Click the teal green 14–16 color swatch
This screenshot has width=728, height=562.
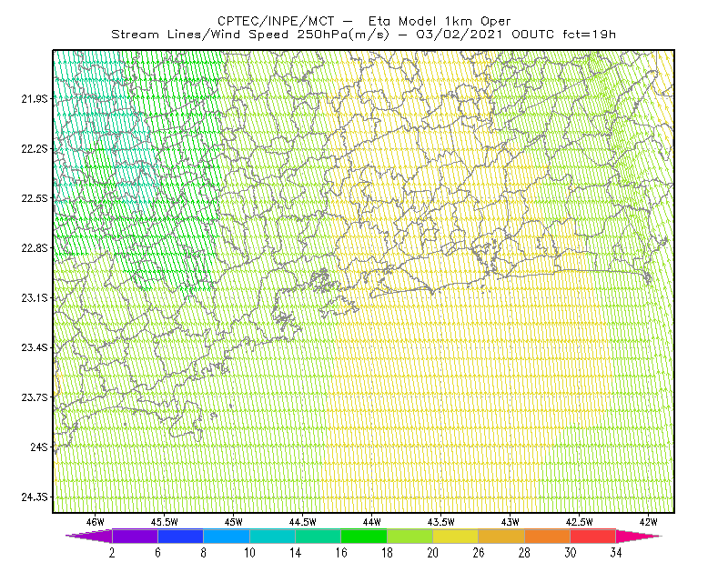(x=318, y=536)
